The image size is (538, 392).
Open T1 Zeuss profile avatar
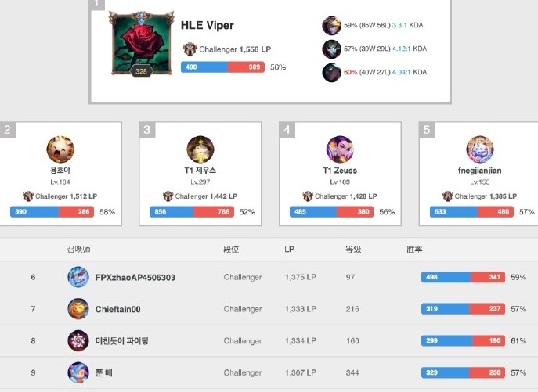point(340,149)
